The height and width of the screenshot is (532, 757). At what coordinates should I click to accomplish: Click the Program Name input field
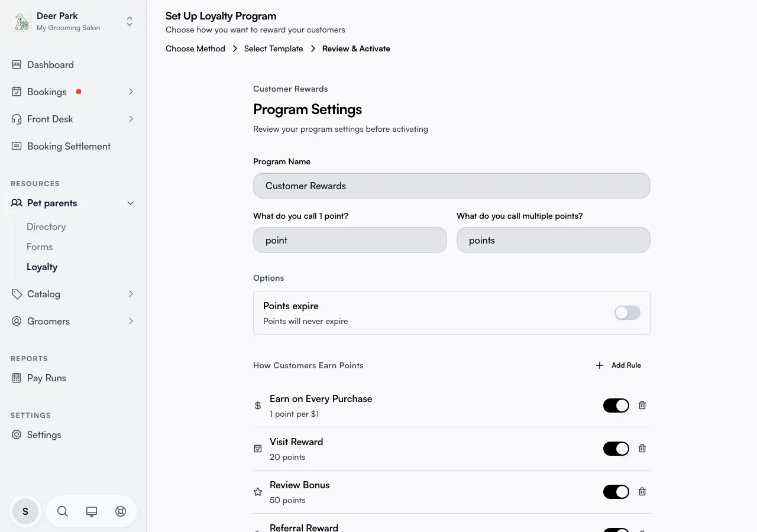[x=452, y=186]
